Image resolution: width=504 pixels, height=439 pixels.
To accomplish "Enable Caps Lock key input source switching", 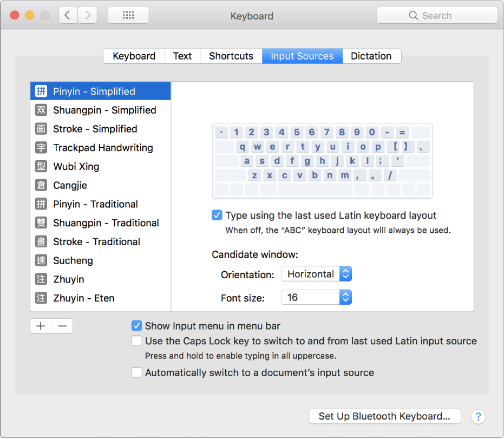I will coord(137,341).
